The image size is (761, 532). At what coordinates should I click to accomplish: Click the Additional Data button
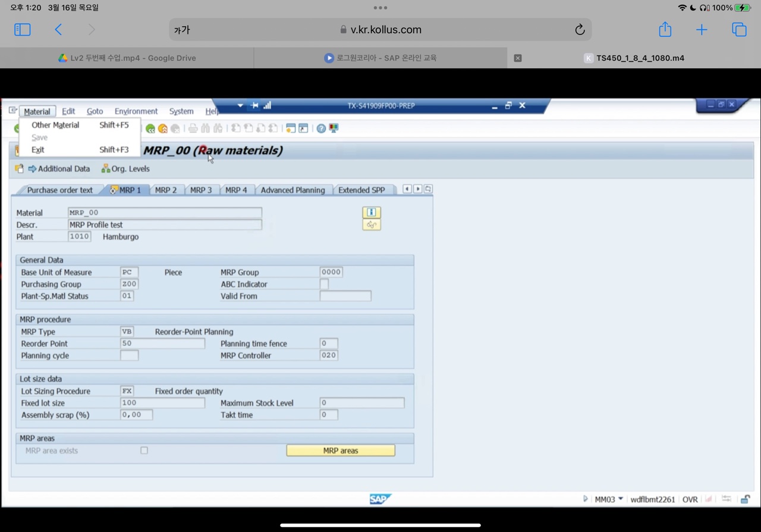coord(59,169)
